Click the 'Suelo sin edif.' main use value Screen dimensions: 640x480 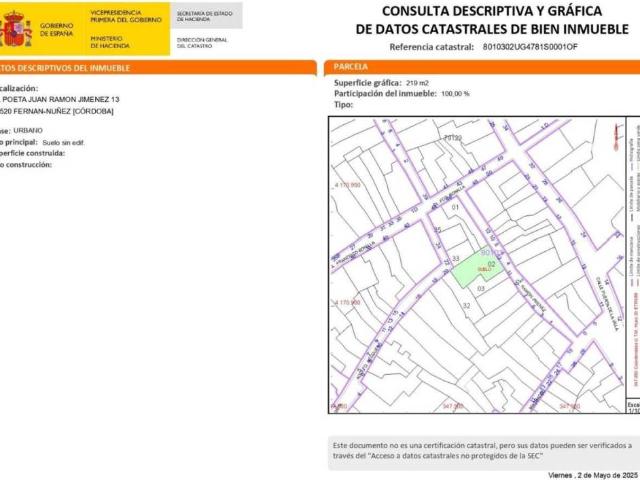tap(64, 143)
